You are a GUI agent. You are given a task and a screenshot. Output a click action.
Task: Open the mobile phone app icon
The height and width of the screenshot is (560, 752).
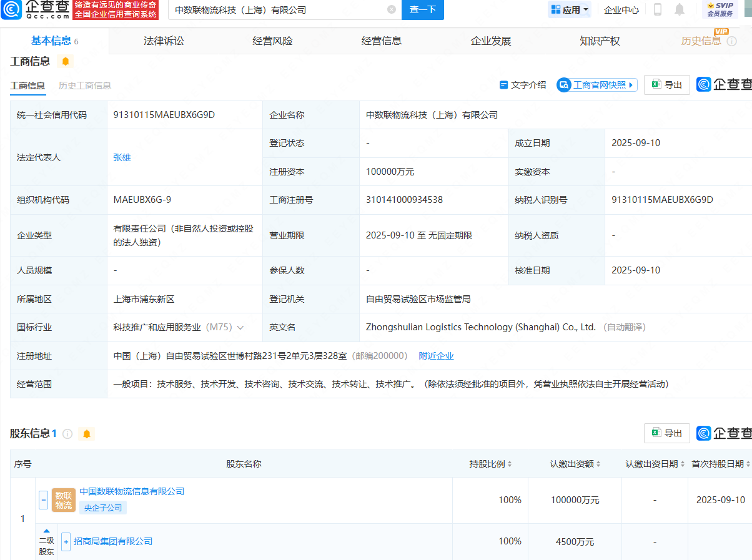point(658,9)
